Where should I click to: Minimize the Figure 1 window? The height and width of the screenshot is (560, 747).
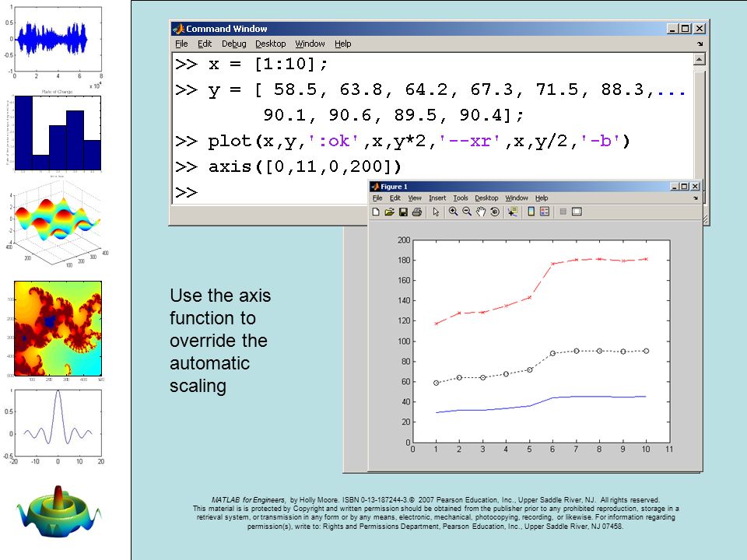[x=674, y=187]
